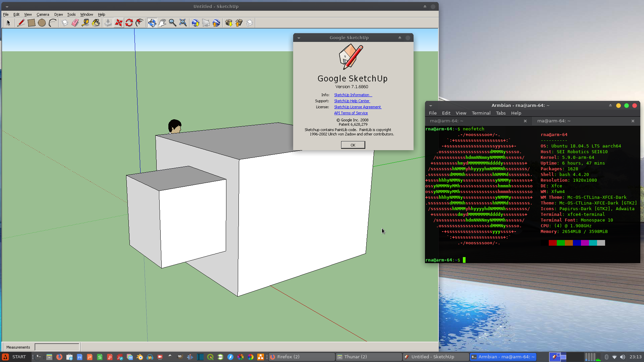
Task: Select the Offset tool
Action: 140,23
